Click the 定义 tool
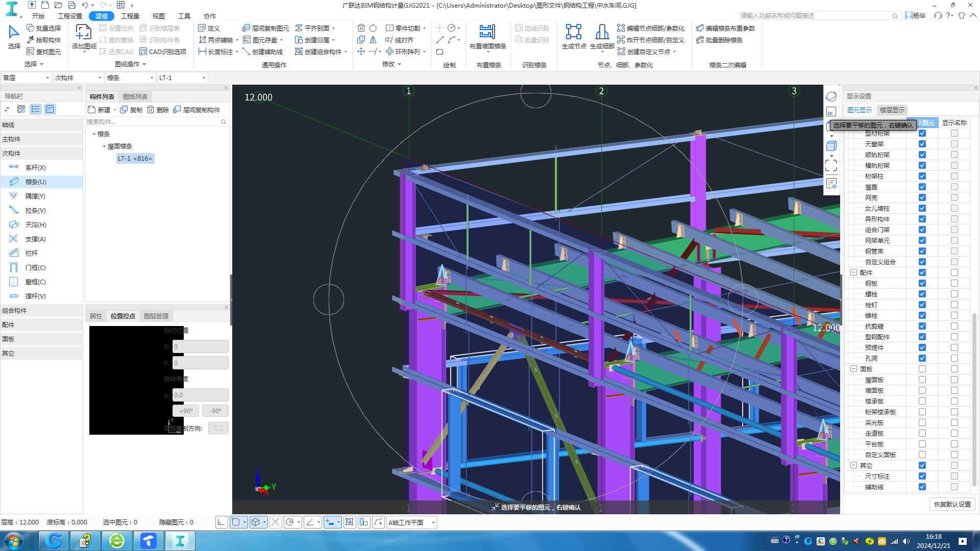 click(x=209, y=28)
